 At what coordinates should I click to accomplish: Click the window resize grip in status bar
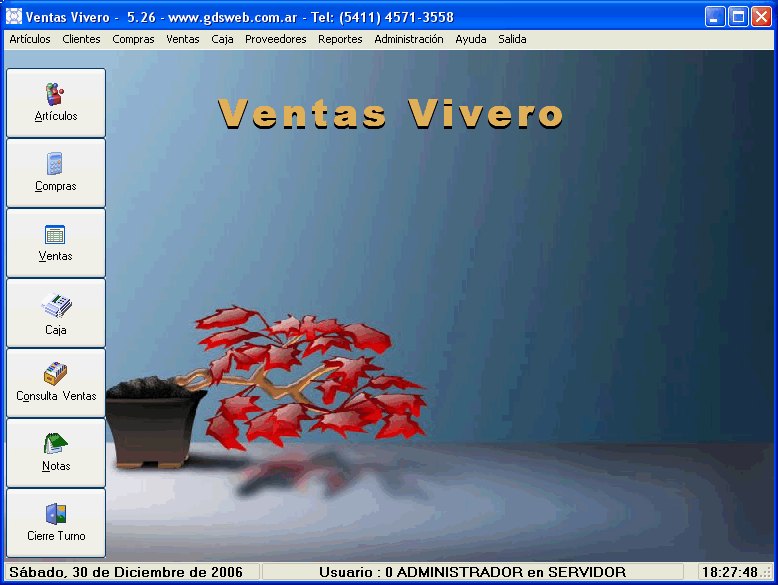pos(767,573)
